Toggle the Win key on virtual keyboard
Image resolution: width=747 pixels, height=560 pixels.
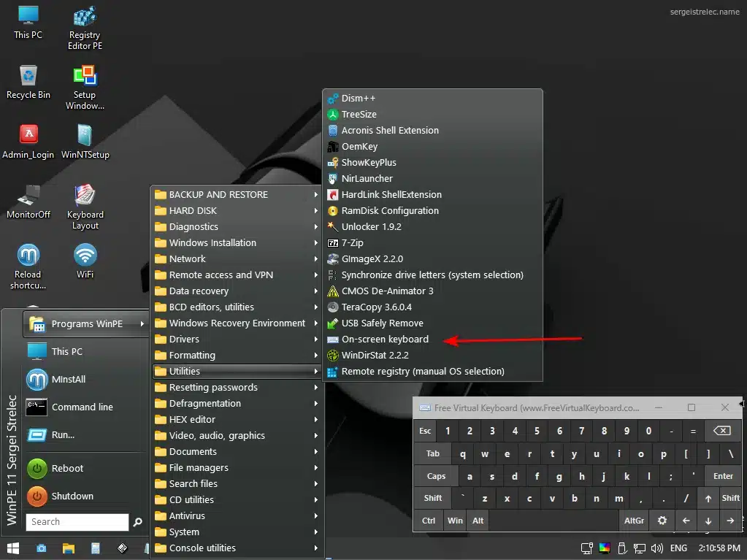(x=455, y=521)
